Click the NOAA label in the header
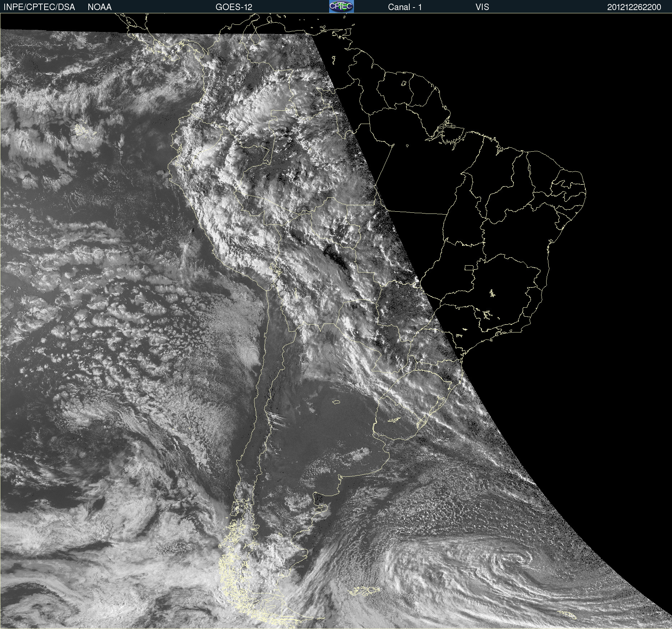 tap(100, 7)
